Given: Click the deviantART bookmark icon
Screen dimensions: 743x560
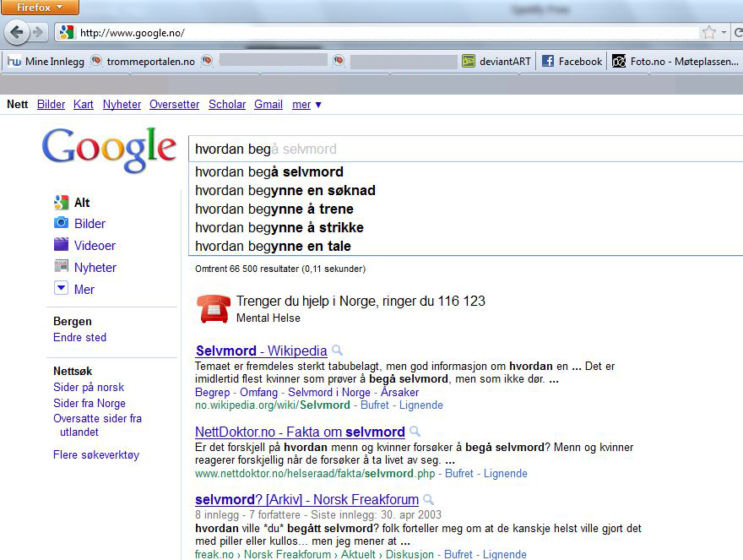Looking at the screenshot, I should [x=468, y=61].
